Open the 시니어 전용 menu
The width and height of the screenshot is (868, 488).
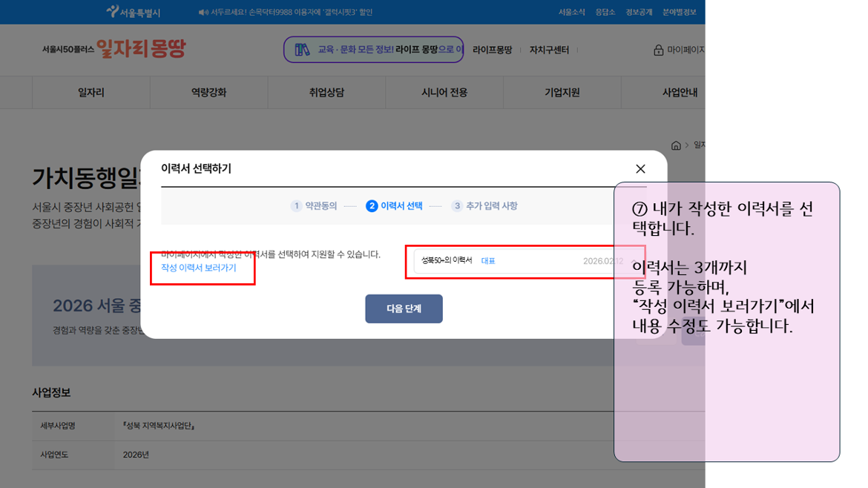[444, 93]
